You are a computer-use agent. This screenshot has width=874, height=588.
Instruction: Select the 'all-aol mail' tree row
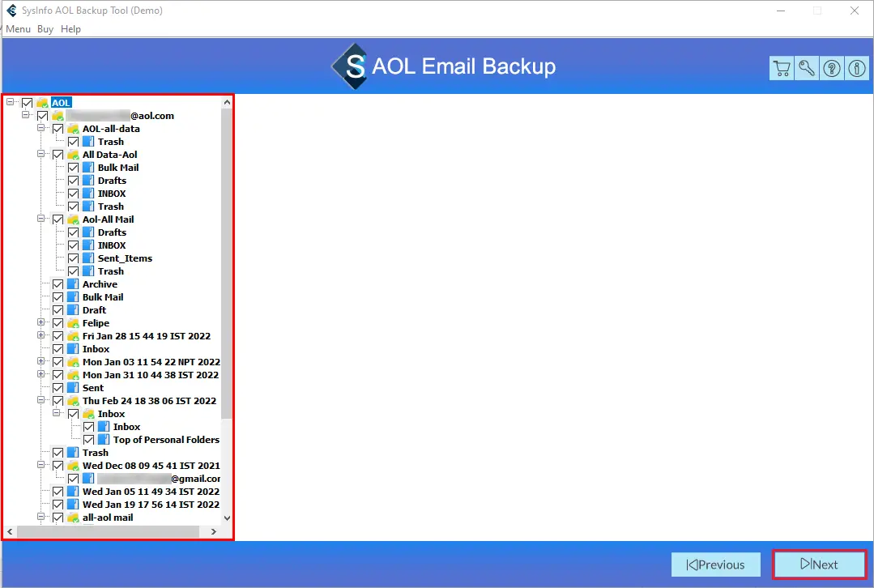[108, 518]
